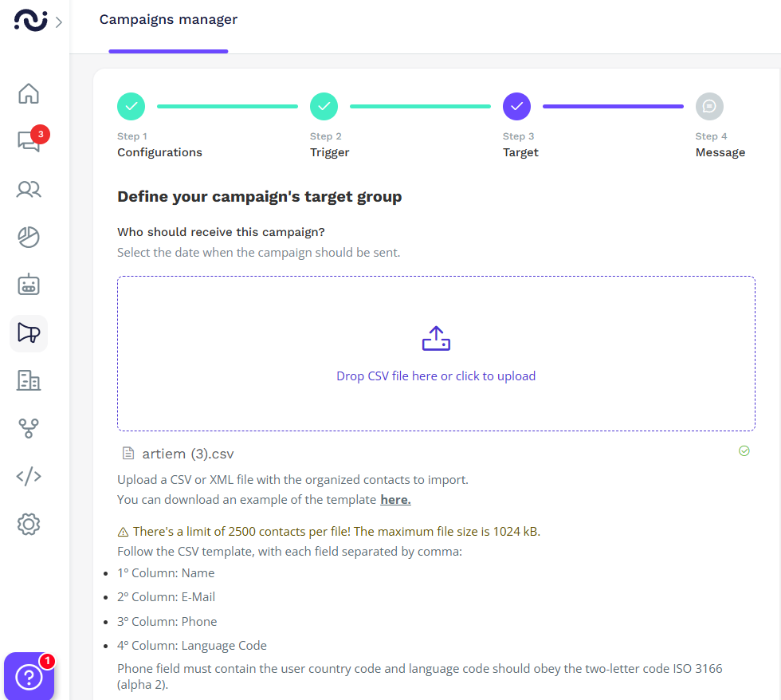This screenshot has height=700, width=781.
Task: Go to Step 1 Configurations circle
Action: click(x=131, y=105)
